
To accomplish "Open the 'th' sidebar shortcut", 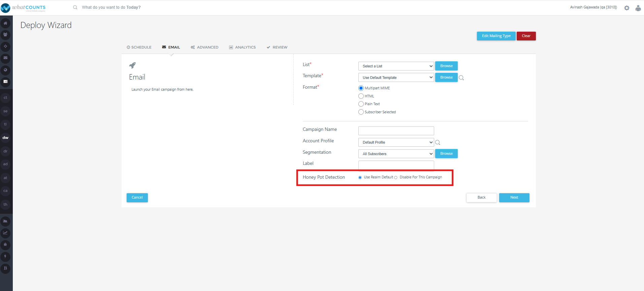I will (5, 205).
